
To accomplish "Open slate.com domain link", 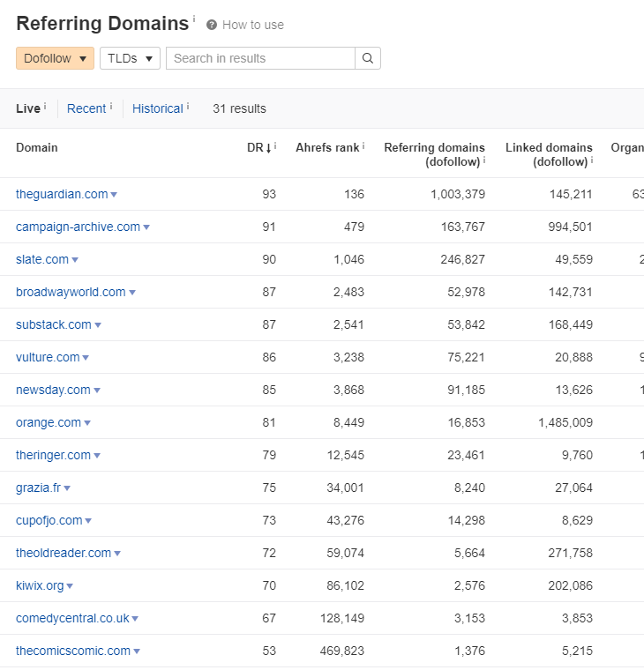I will point(42,259).
